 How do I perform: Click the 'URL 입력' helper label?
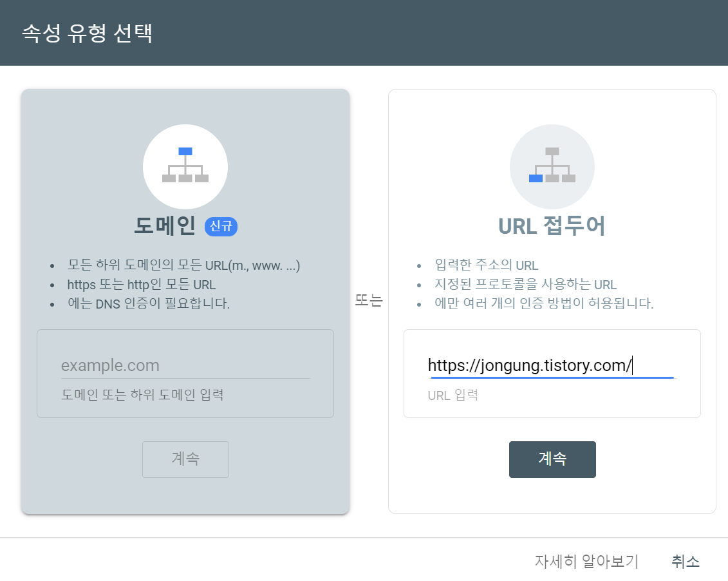pyautogui.click(x=453, y=395)
